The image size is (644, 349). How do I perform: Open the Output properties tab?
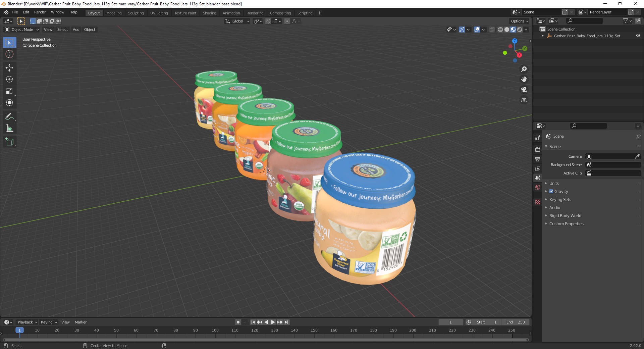538,159
